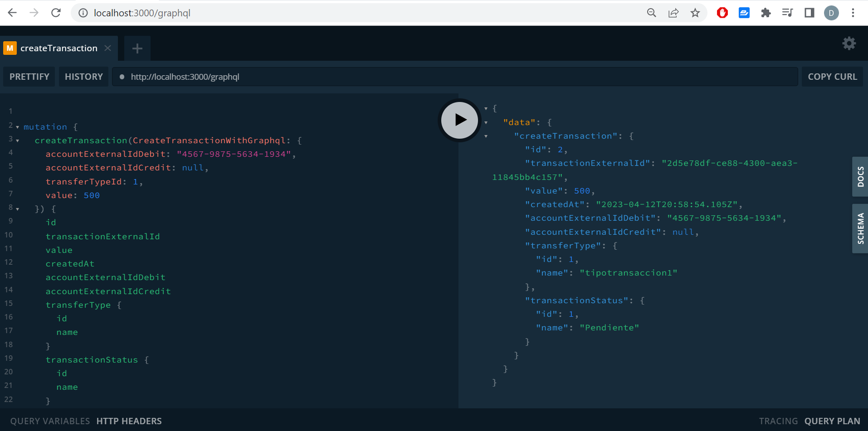Image resolution: width=868 pixels, height=431 pixels.
Task: Bookmark this page with the star
Action: 695,13
